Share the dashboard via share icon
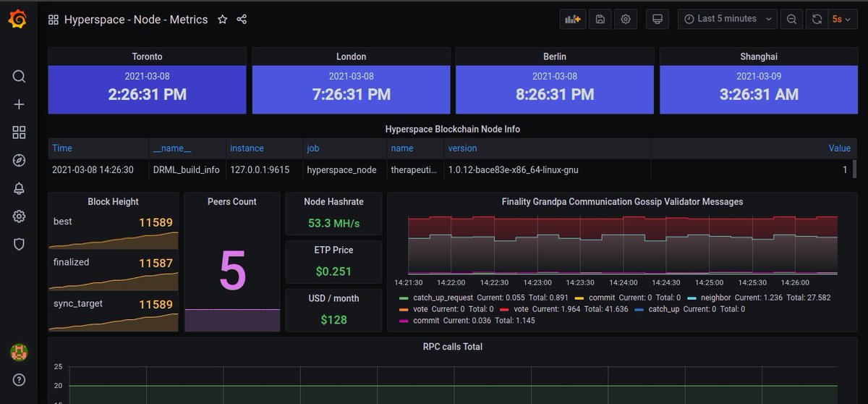Image resolution: width=868 pixels, height=404 pixels. [242, 20]
